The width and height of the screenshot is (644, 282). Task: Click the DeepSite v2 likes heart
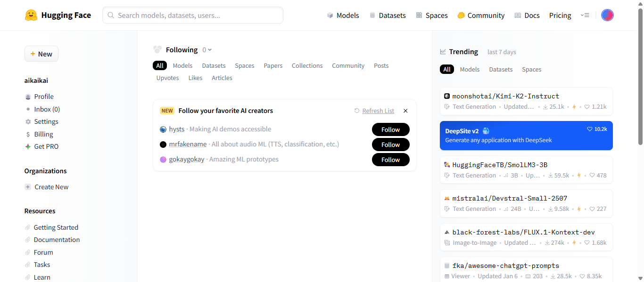click(589, 129)
